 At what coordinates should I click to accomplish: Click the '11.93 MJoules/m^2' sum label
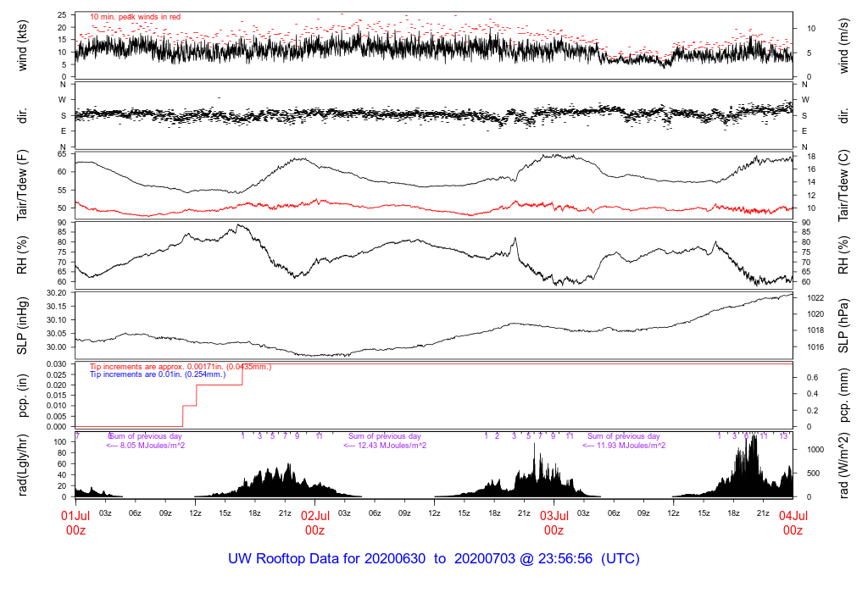[624, 446]
